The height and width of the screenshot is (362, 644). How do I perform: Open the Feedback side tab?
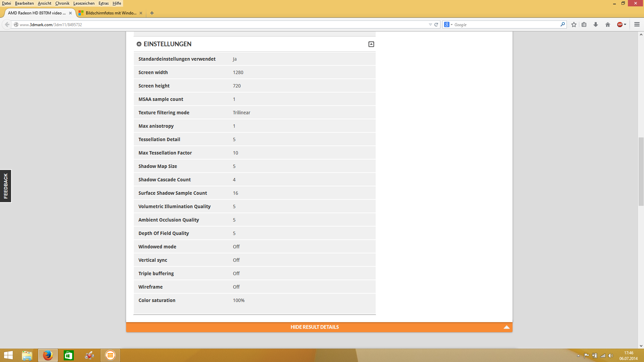(x=6, y=186)
